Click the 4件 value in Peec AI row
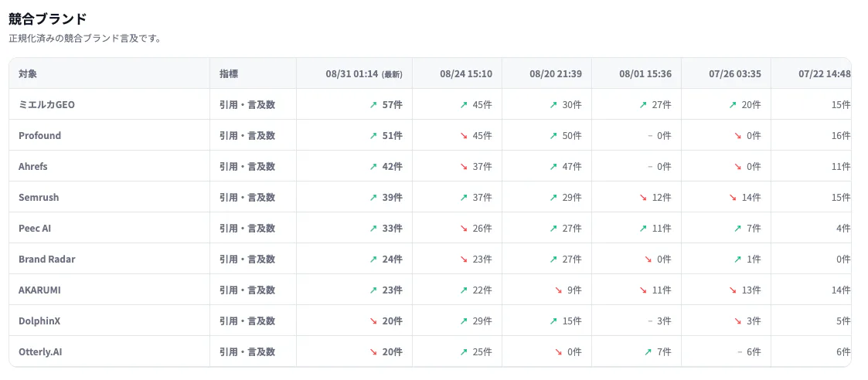 (x=844, y=228)
